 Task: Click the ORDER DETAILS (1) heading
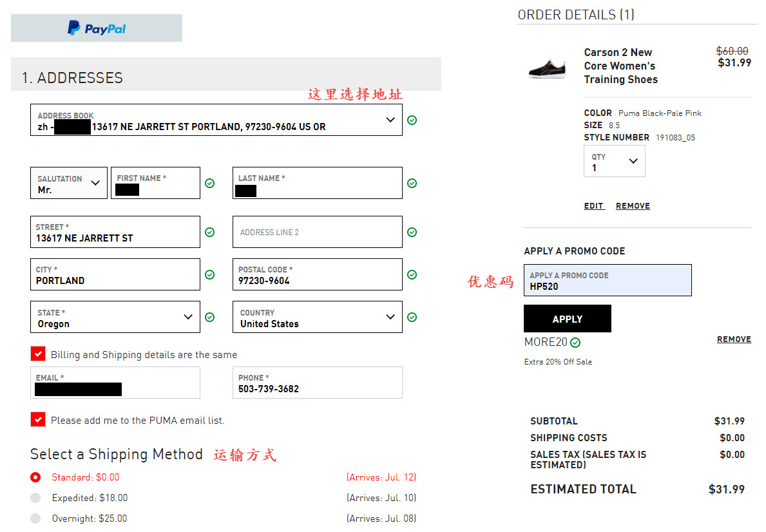click(x=576, y=15)
